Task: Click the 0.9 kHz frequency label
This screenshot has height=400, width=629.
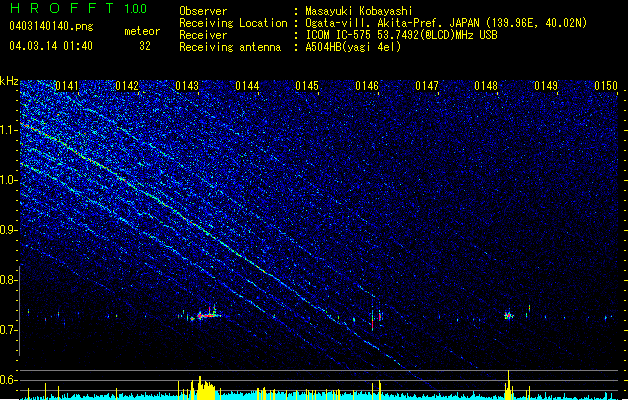Action: click(x=8, y=230)
